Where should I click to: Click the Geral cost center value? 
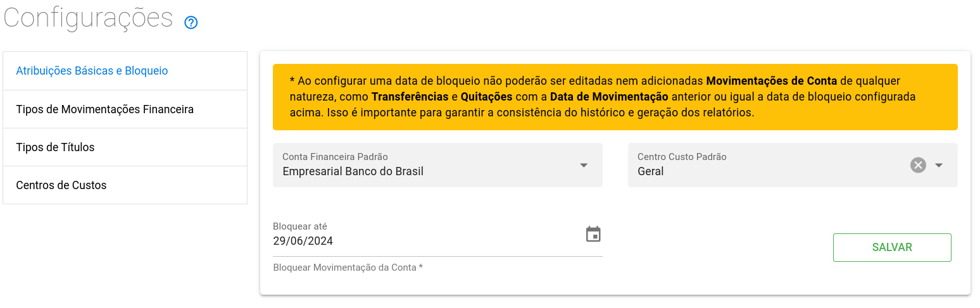click(x=651, y=171)
